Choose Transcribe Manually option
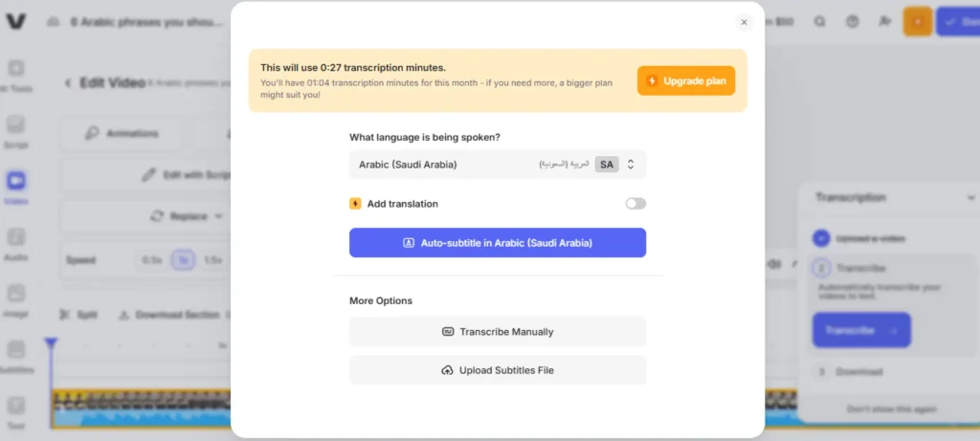 [x=497, y=332]
